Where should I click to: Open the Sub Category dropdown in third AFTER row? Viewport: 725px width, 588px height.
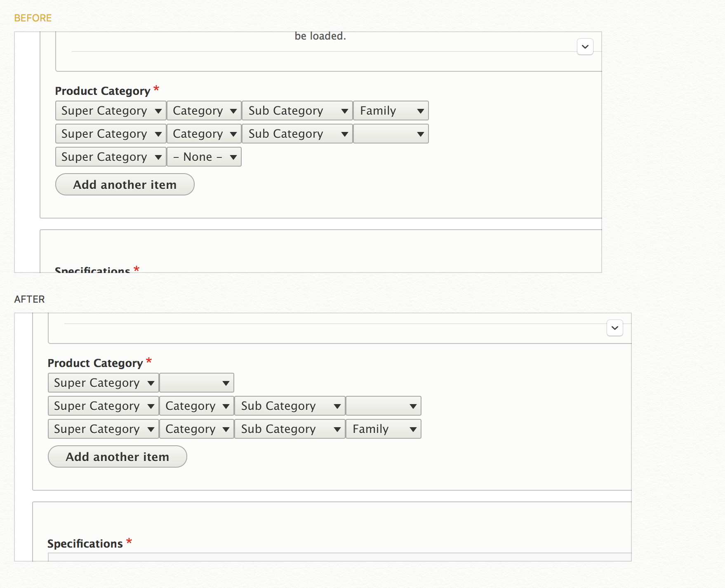point(290,429)
